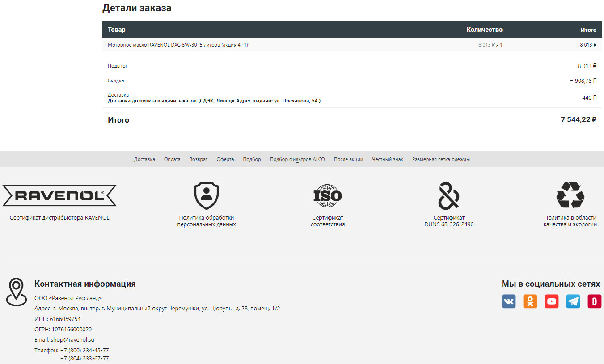
Task: Click the shield personal data icon
Action: (x=207, y=195)
